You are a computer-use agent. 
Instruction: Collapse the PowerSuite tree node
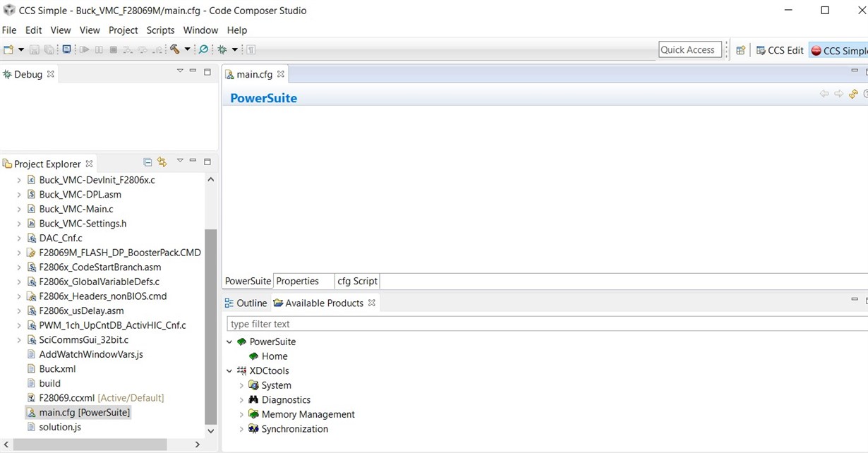point(229,342)
